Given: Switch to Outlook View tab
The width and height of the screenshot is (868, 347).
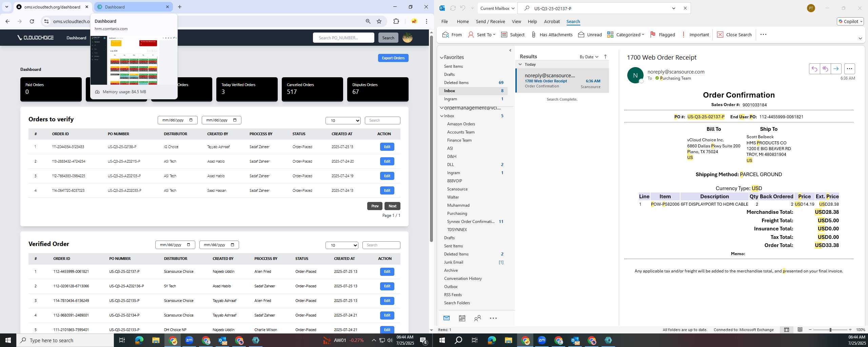Looking at the screenshot, I should coord(516,21).
